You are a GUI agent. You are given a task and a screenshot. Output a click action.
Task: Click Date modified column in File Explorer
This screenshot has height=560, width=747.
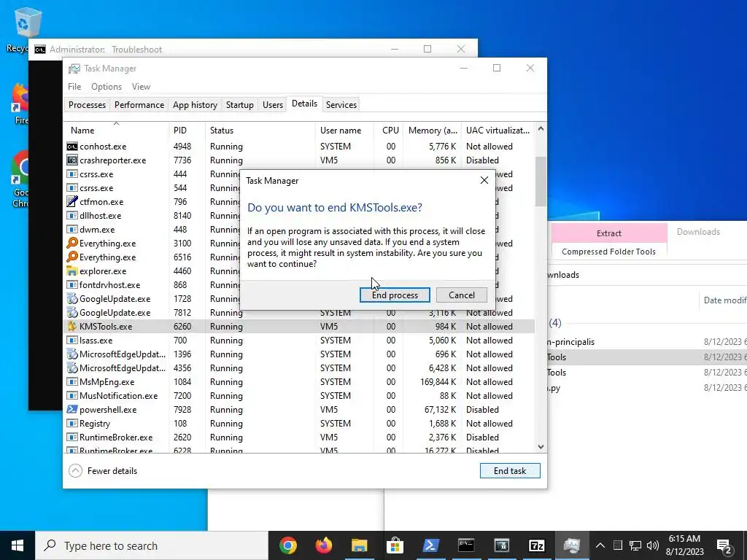[725, 300]
